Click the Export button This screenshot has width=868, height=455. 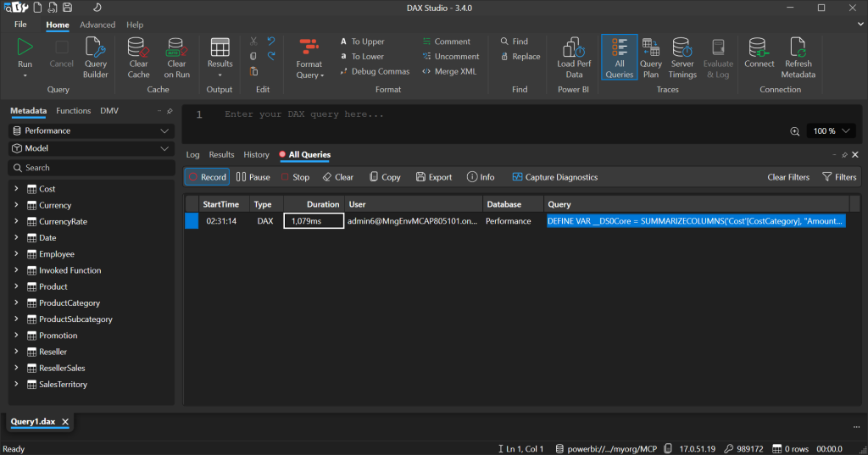[x=434, y=177]
